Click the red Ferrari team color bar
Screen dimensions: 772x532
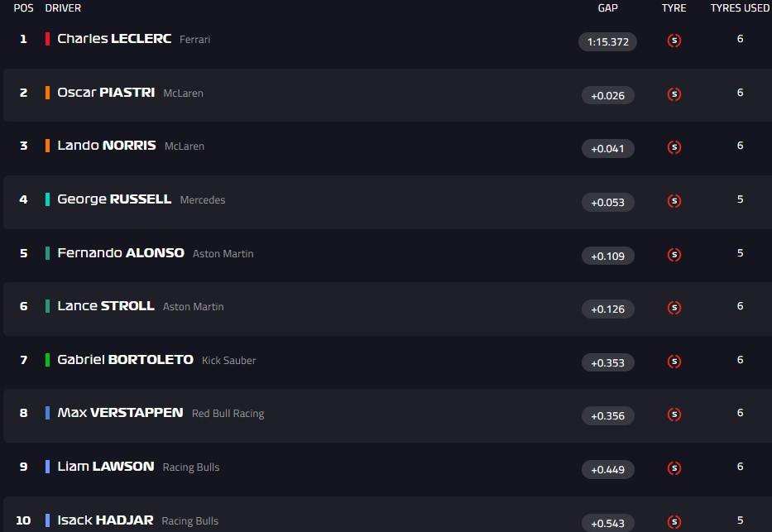click(x=47, y=39)
